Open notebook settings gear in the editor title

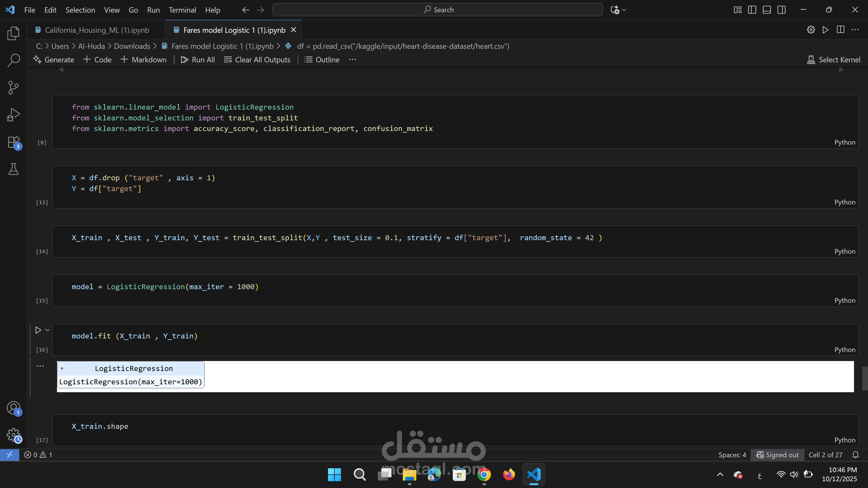[x=811, y=30]
